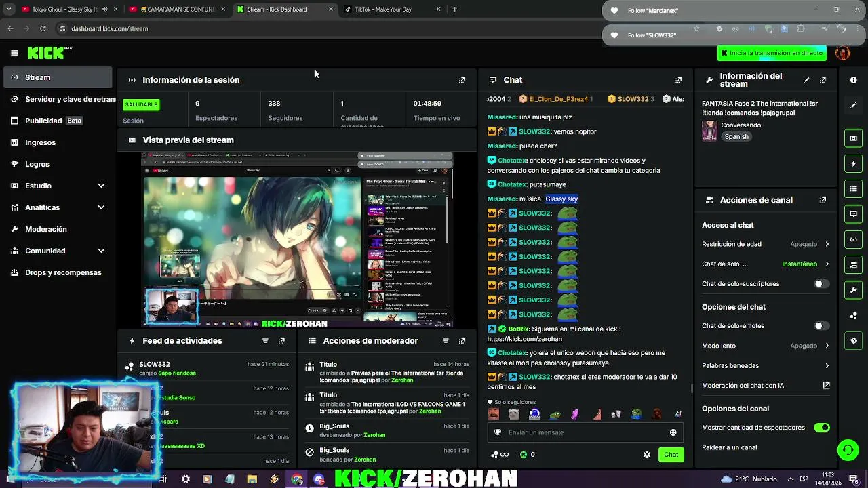
Task: Open the green headset support button
Action: point(848,449)
